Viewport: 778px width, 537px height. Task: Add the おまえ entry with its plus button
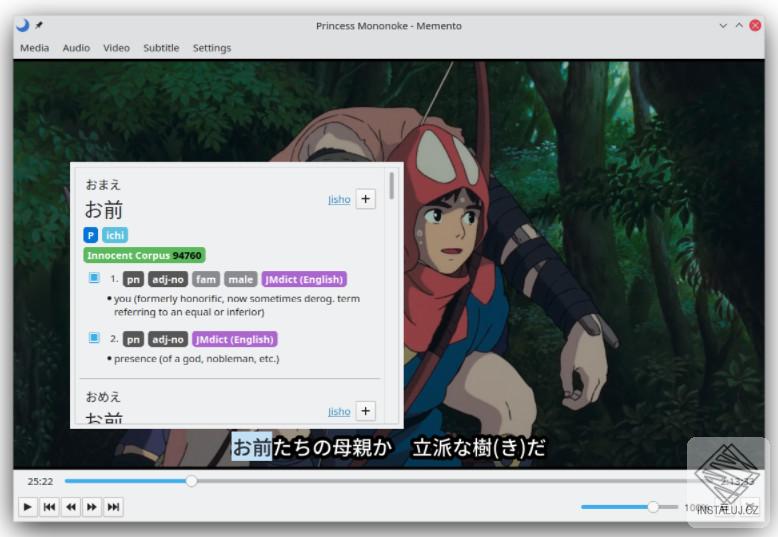(366, 199)
